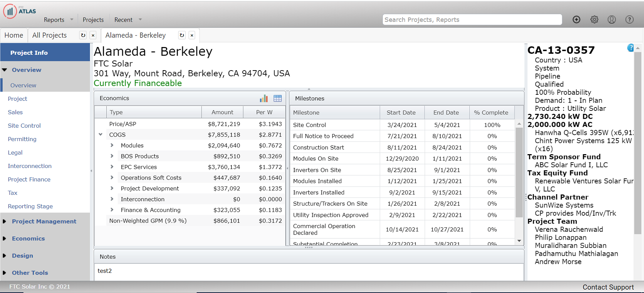The width and height of the screenshot is (644, 293).
Task: Open the Tax sidebar link
Action: click(13, 193)
